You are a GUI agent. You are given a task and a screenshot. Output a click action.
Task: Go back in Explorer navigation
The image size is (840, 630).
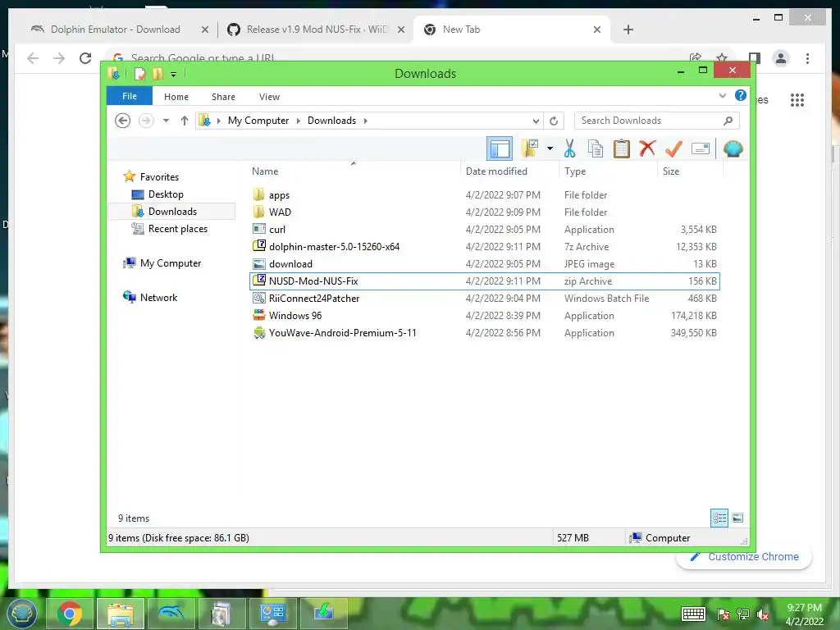click(123, 121)
